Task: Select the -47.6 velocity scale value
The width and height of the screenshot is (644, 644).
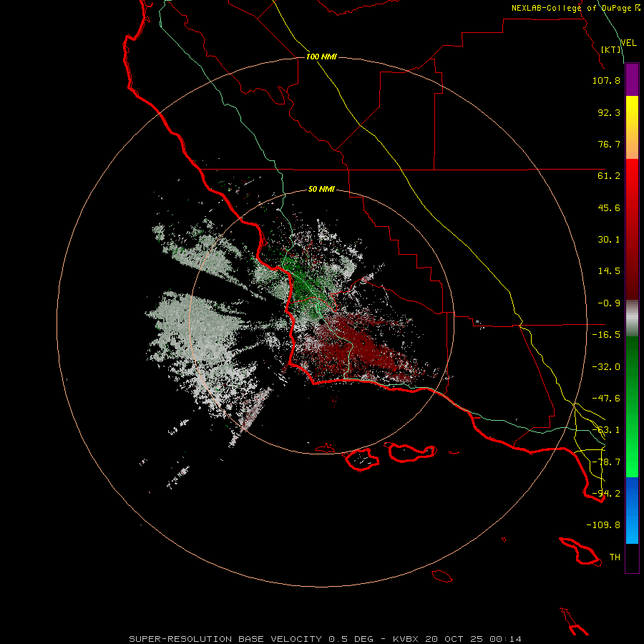Action: (606, 399)
